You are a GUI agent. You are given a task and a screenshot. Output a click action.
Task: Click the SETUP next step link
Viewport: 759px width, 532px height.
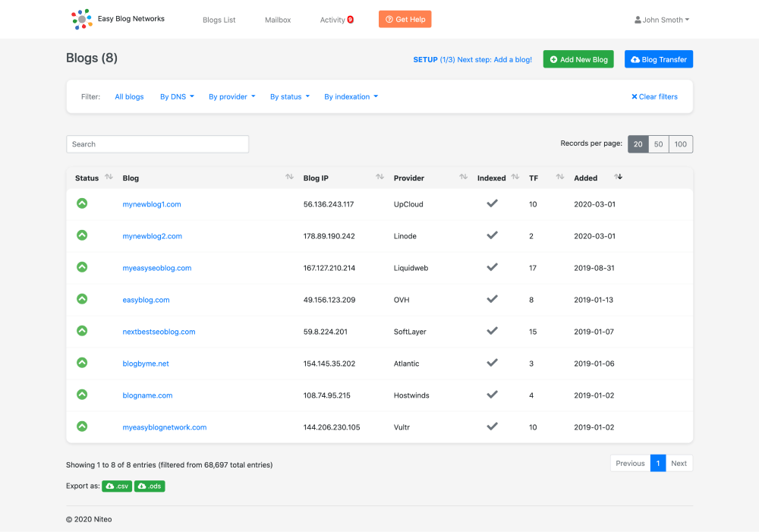pos(472,59)
